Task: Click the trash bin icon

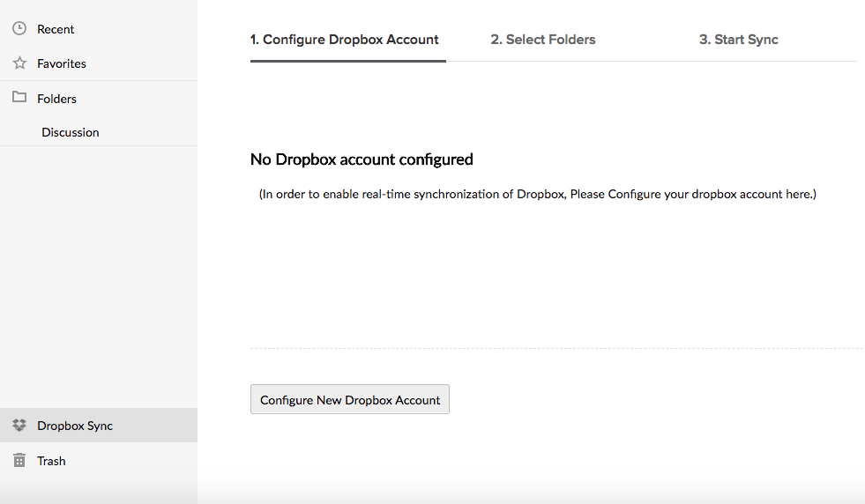Action: click(19, 460)
